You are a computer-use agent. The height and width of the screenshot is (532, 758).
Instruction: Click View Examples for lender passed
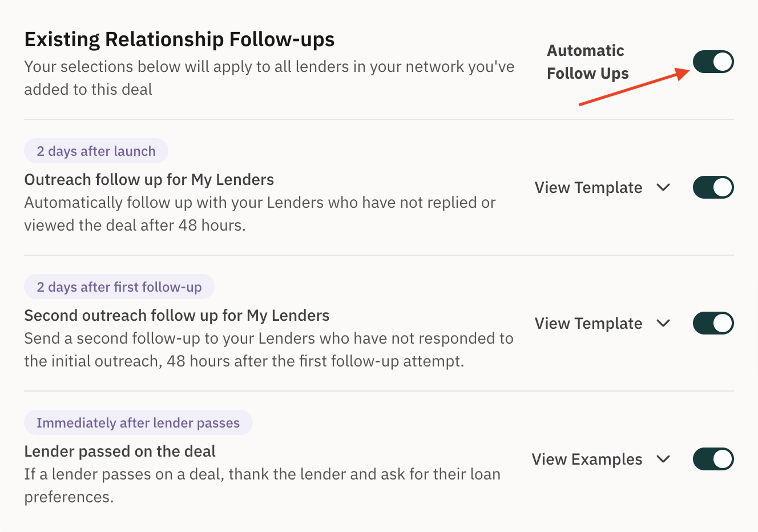click(x=587, y=459)
